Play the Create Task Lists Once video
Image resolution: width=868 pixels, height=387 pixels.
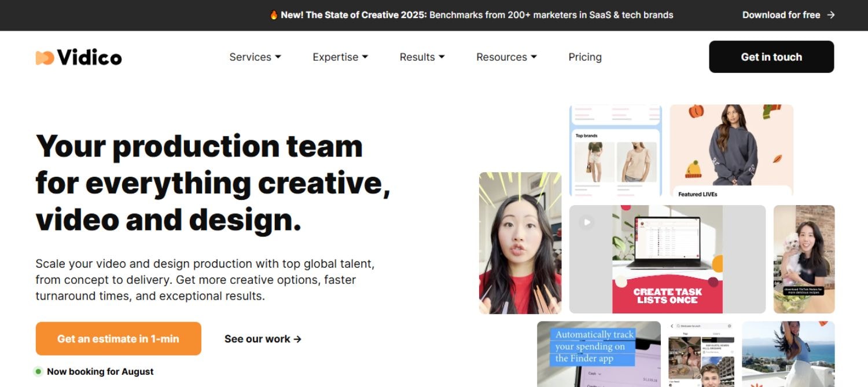[587, 222]
